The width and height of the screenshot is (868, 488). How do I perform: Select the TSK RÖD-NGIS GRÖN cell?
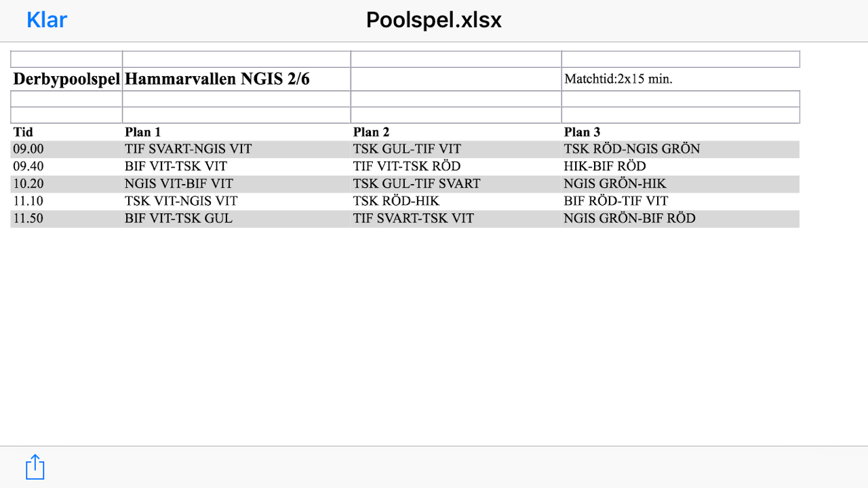(681, 149)
